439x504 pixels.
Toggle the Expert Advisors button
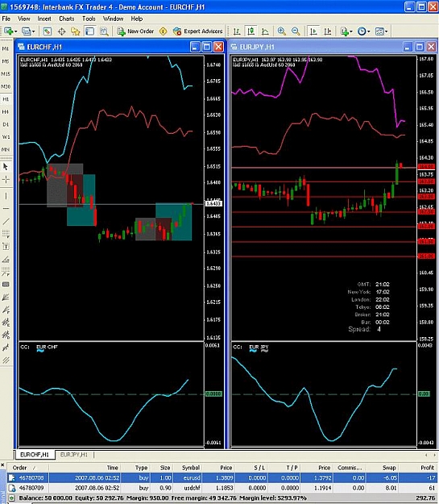[x=198, y=31]
